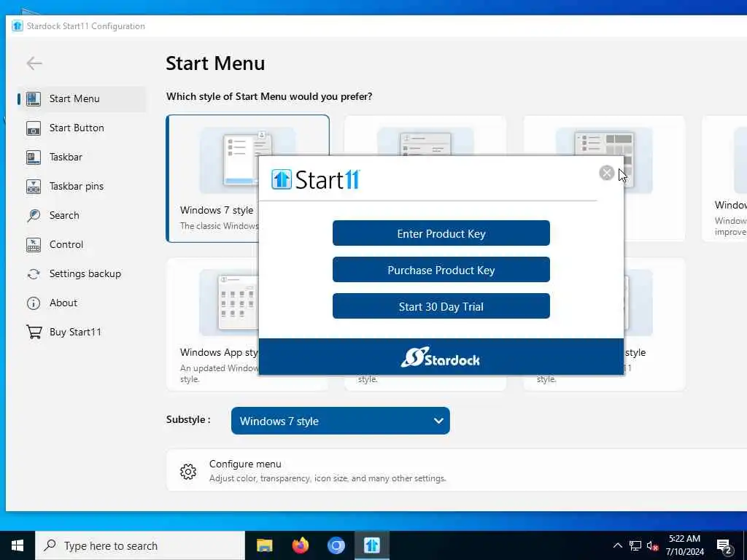
Task: Open Configure menu settings row
Action: (x=457, y=470)
